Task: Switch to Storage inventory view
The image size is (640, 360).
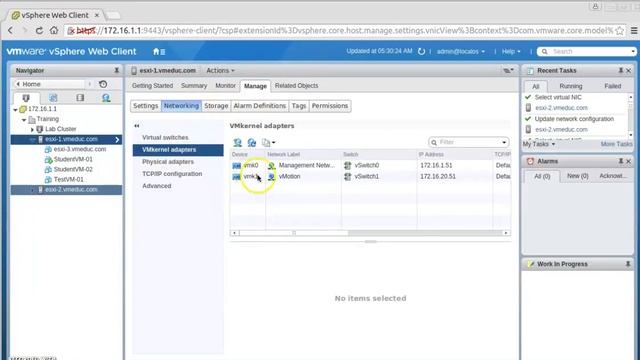Action: click(80, 98)
